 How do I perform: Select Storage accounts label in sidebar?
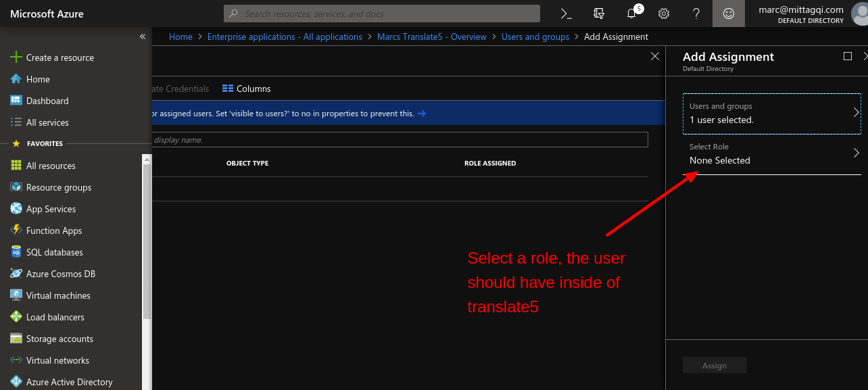point(59,339)
